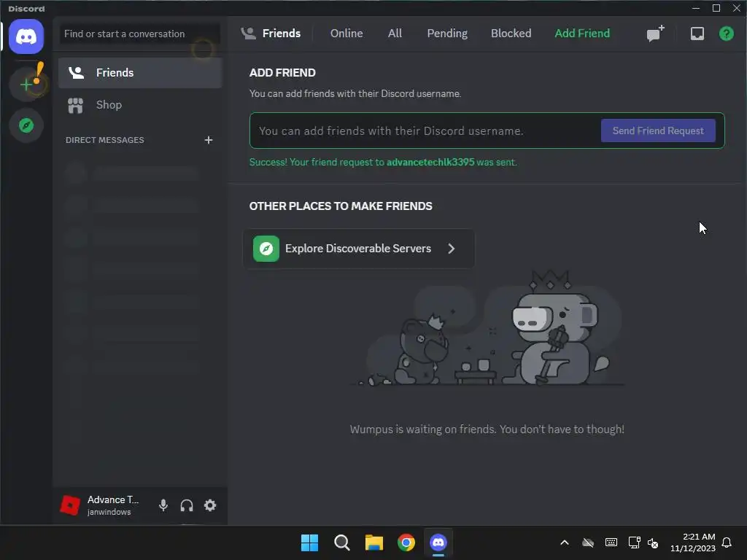
Task: Focus Find or start a conversation search
Action: pos(139,34)
